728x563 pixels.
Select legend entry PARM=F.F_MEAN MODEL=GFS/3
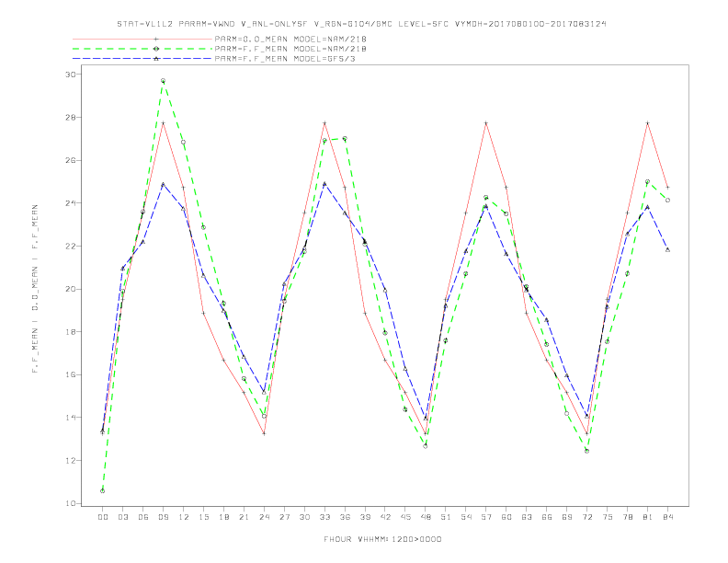coord(285,59)
